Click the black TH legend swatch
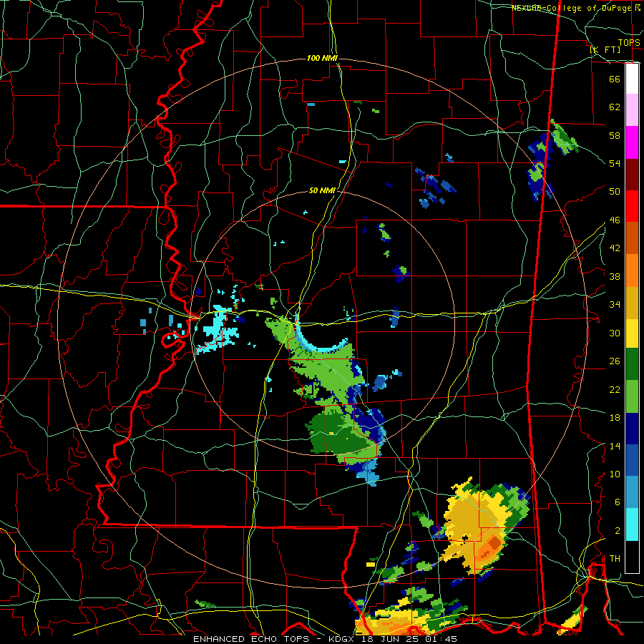 [632, 556]
